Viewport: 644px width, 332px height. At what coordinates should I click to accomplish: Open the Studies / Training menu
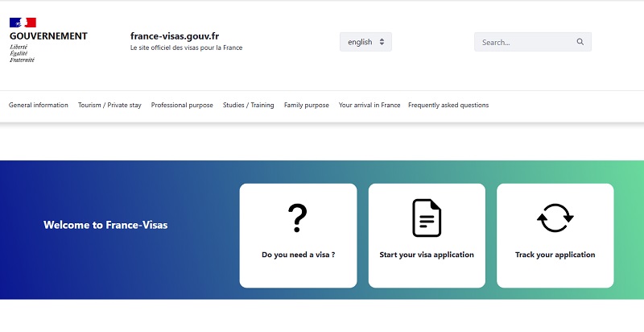point(249,106)
